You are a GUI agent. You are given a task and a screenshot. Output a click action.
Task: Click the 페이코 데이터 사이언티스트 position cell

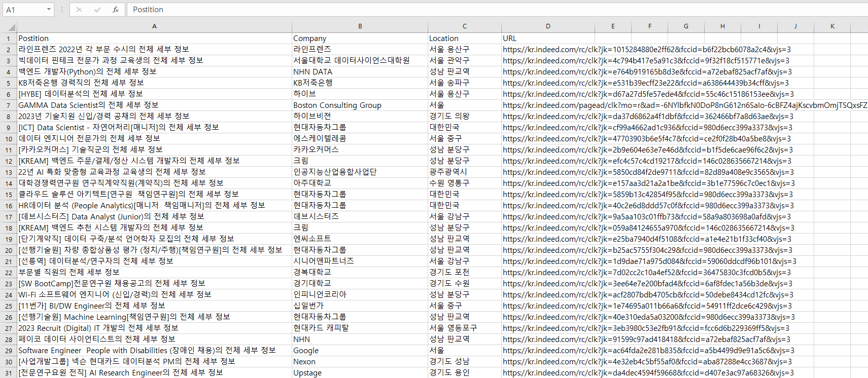point(154,339)
